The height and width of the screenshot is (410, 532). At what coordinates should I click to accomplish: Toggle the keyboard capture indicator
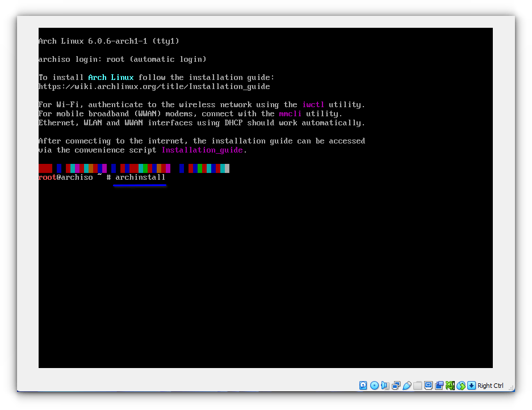tap(471, 385)
